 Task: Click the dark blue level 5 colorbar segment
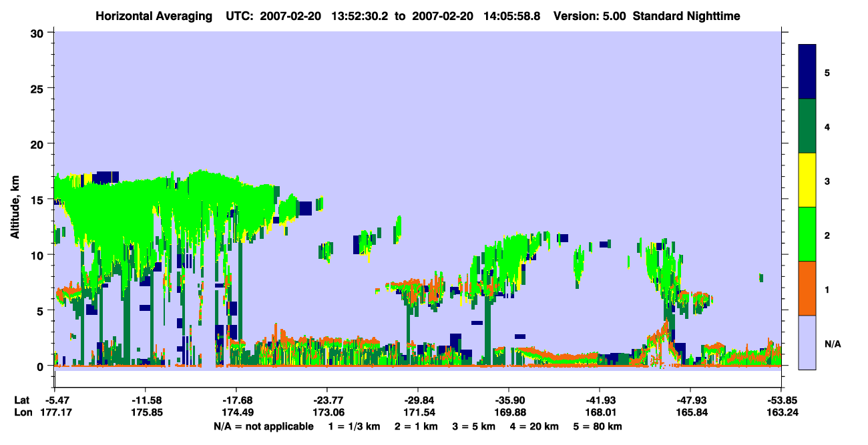pos(807,71)
